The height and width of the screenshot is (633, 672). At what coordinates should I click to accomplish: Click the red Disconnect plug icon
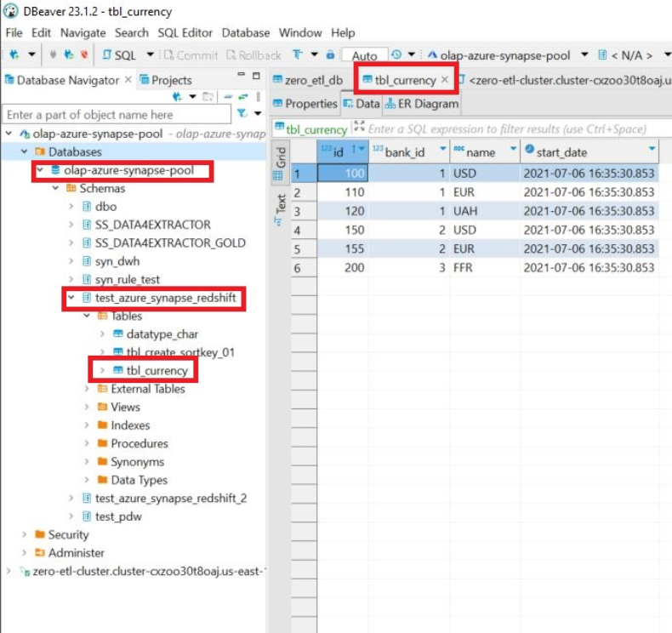pyautogui.click(x=84, y=54)
